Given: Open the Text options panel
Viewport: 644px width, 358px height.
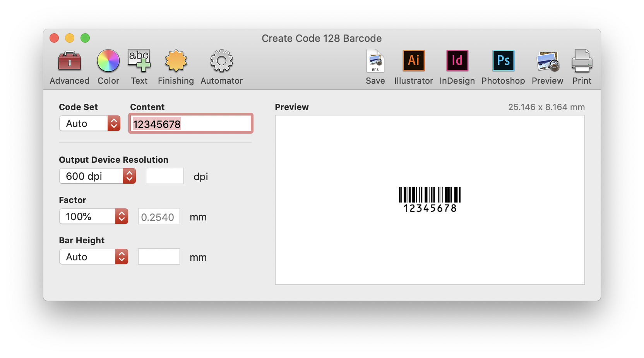Looking at the screenshot, I should click(139, 67).
